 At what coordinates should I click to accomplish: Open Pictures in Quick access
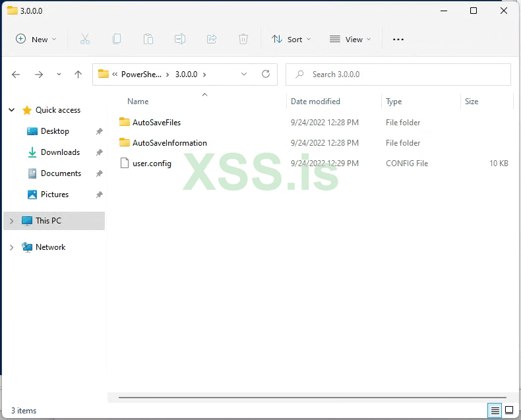[x=55, y=195]
